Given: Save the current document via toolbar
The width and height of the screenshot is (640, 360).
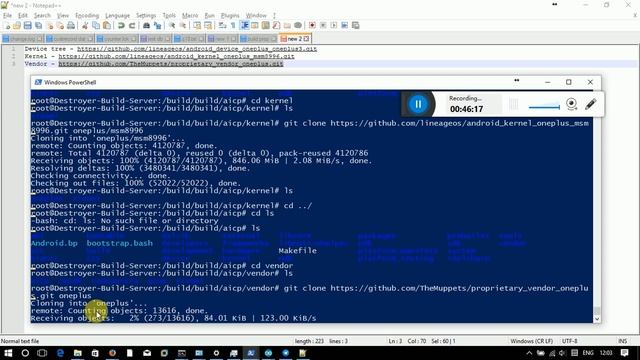Looking at the screenshot, I should [x=27, y=25].
